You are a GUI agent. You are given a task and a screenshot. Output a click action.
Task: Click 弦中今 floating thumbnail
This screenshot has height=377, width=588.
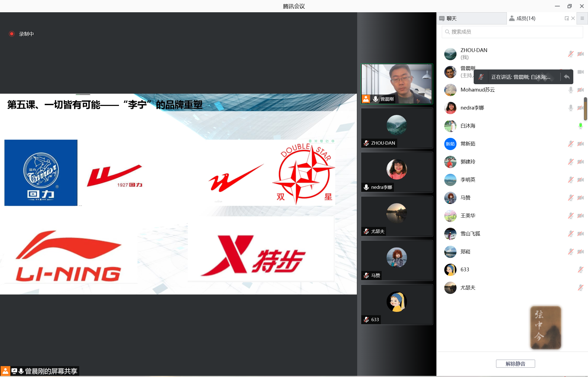pos(546,328)
